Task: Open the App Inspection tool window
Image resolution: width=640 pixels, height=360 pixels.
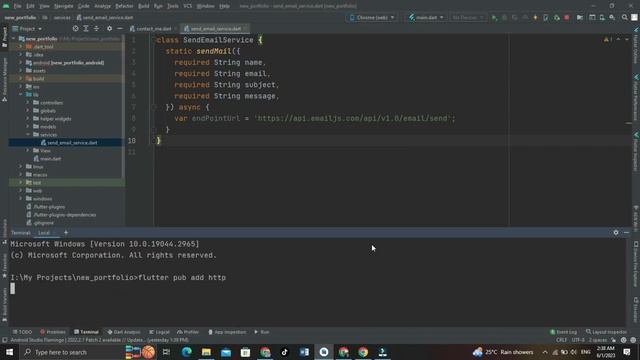Action: click(227, 332)
